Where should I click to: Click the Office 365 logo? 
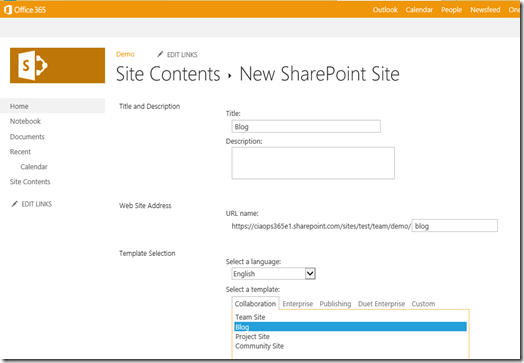(25, 10)
